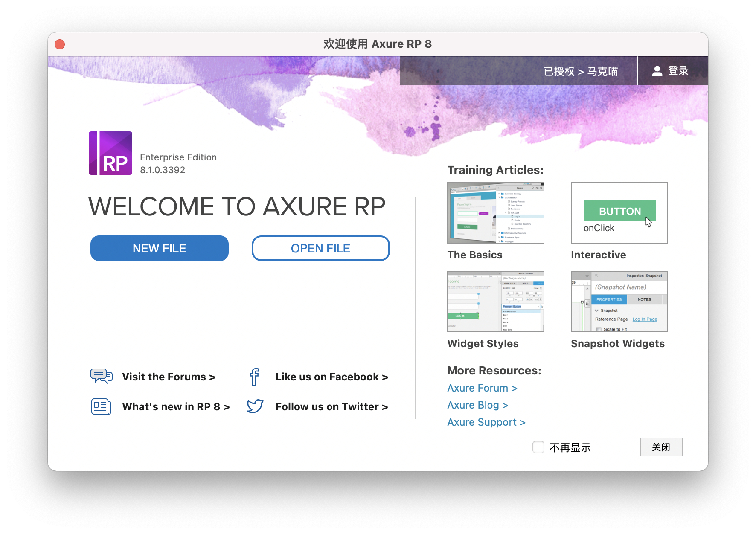The image size is (756, 534).
Task: Click the Twitter bird icon
Action: click(255, 406)
